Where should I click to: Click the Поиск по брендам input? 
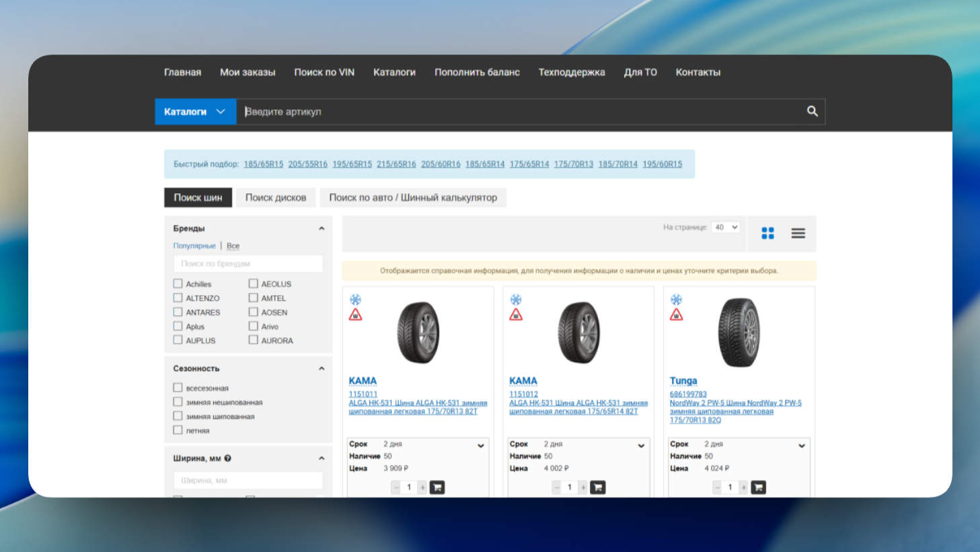248,264
